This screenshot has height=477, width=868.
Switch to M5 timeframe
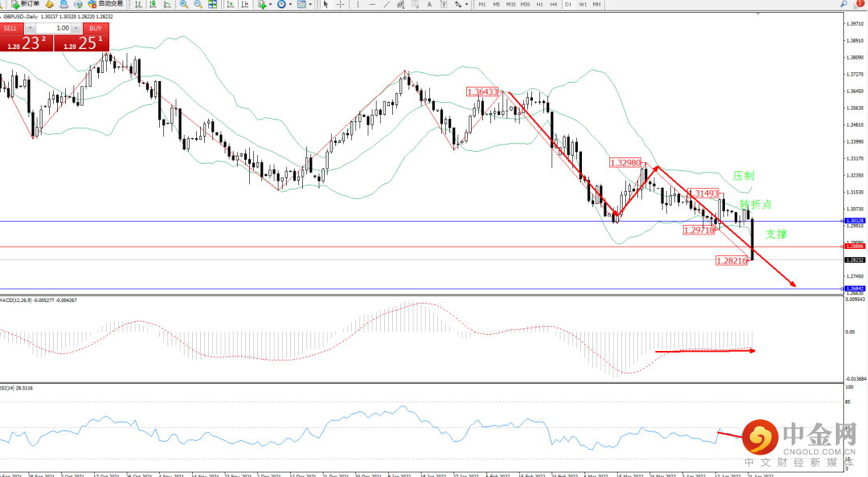(497, 4)
